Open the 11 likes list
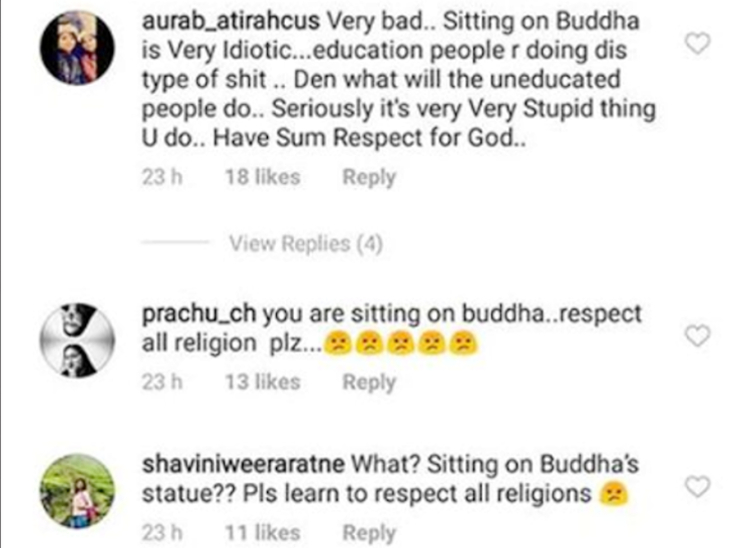730x548 pixels. tap(263, 533)
